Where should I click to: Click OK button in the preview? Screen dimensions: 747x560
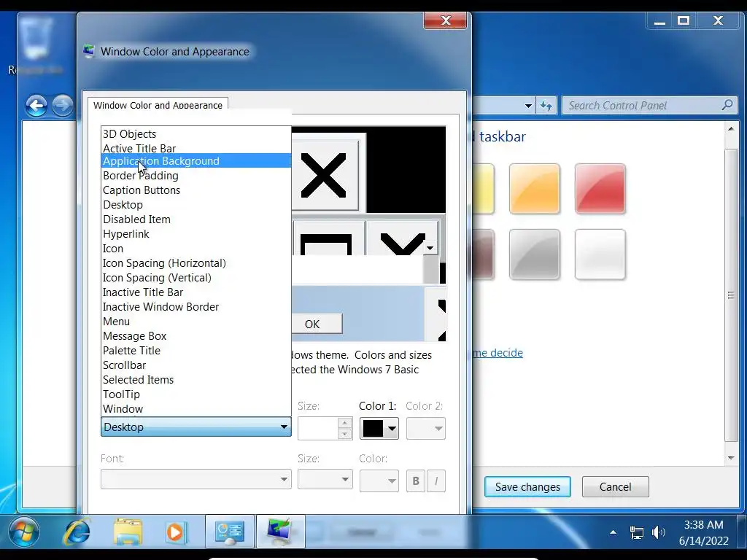pos(317,324)
